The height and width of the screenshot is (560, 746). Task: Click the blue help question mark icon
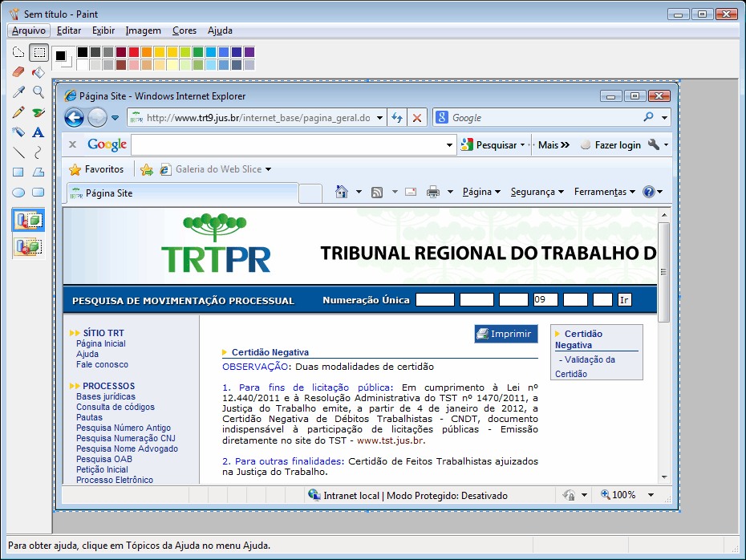(x=648, y=192)
